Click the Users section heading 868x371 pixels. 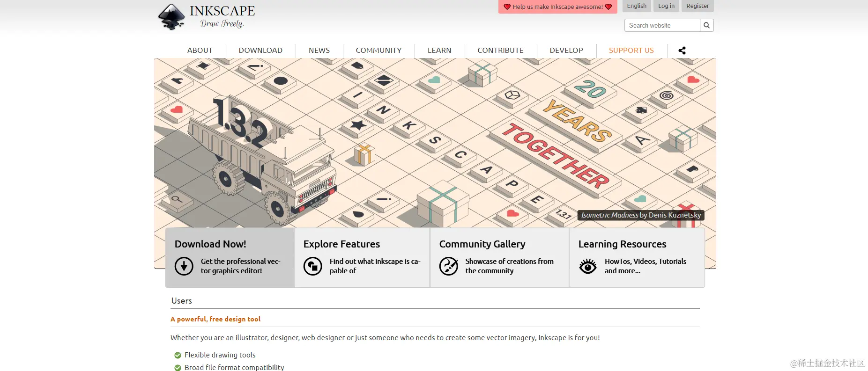(182, 301)
